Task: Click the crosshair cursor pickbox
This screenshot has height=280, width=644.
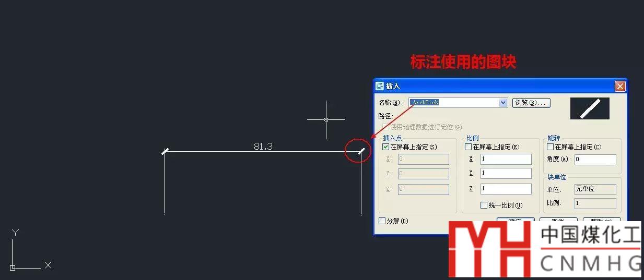Action: pyautogui.click(x=326, y=119)
